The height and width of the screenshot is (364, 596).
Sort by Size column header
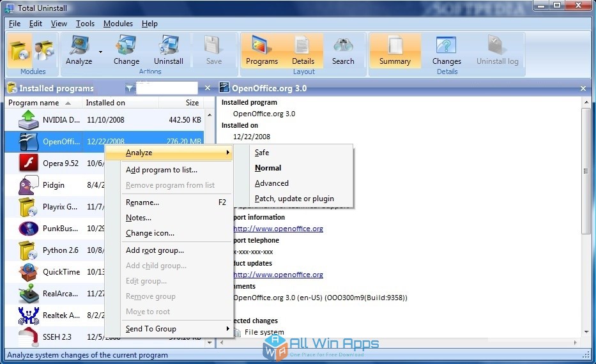click(x=181, y=103)
